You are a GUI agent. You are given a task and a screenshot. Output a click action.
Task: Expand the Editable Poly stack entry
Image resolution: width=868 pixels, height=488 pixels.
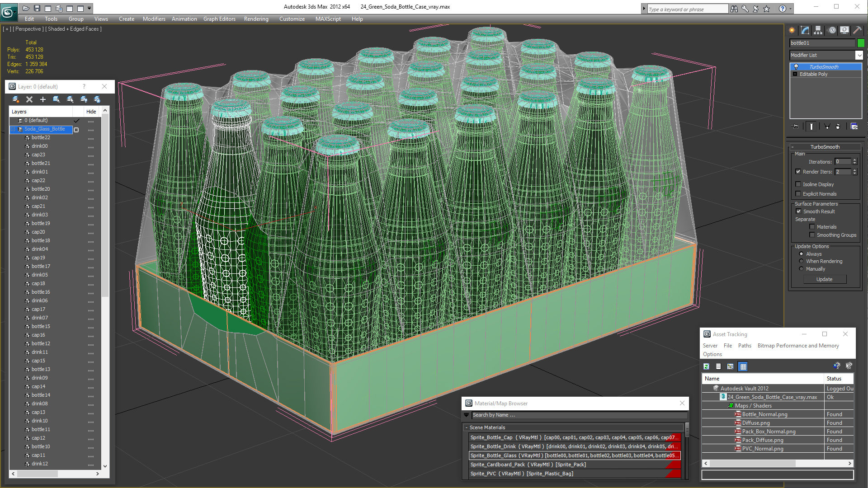tap(795, 74)
